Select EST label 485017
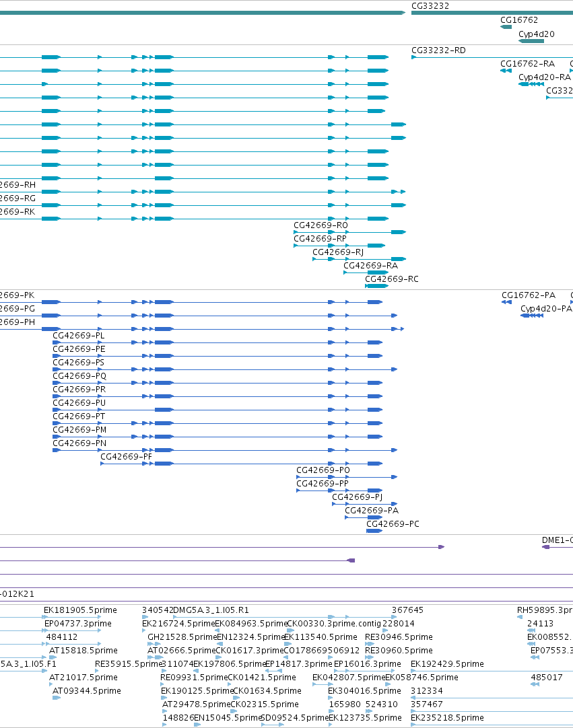The height and width of the screenshot is (728, 573). point(547,678)
